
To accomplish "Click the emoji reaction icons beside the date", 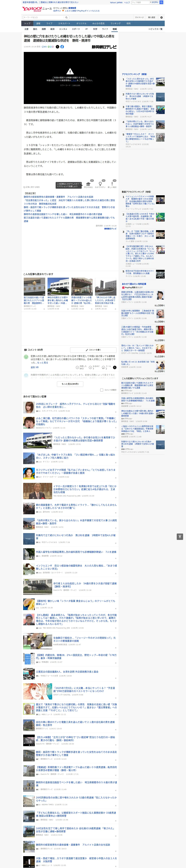I will (x=51, y=47).
